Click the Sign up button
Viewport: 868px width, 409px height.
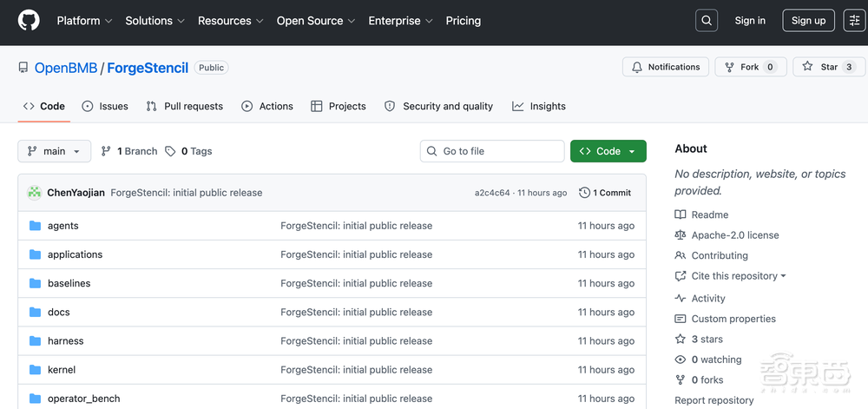click(x=808, y=21)
